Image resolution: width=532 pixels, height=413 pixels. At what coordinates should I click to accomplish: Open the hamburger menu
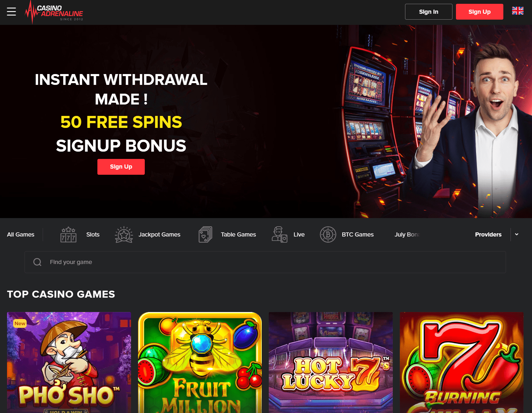point(11,12)
